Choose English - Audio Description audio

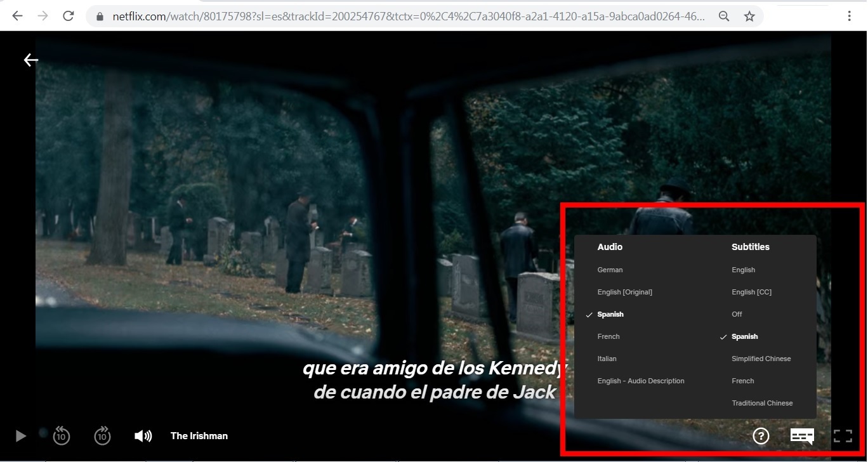641,381
